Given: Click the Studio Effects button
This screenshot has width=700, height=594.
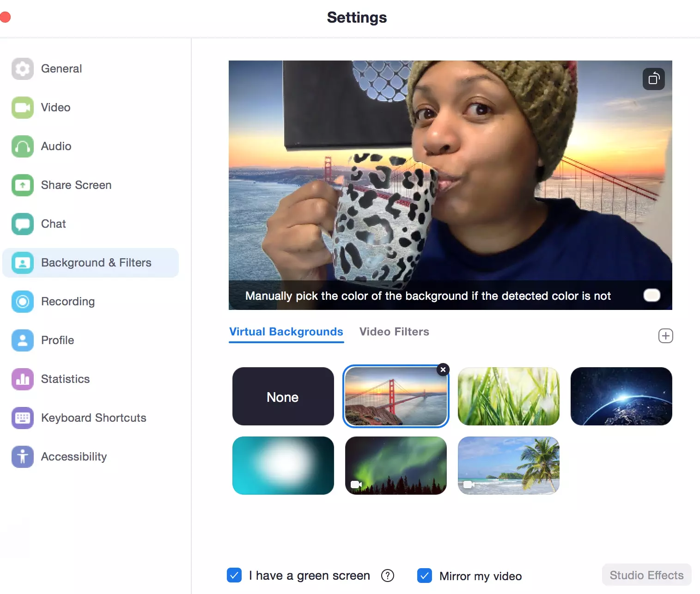Looking at the screenshot, I should [646, 575].
